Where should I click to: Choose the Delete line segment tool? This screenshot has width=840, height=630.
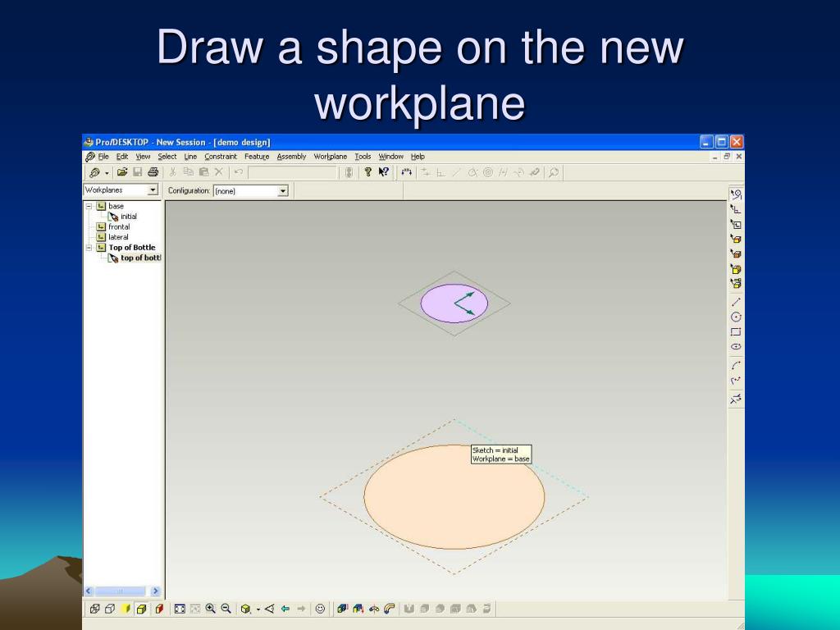[x=736, y=399]
